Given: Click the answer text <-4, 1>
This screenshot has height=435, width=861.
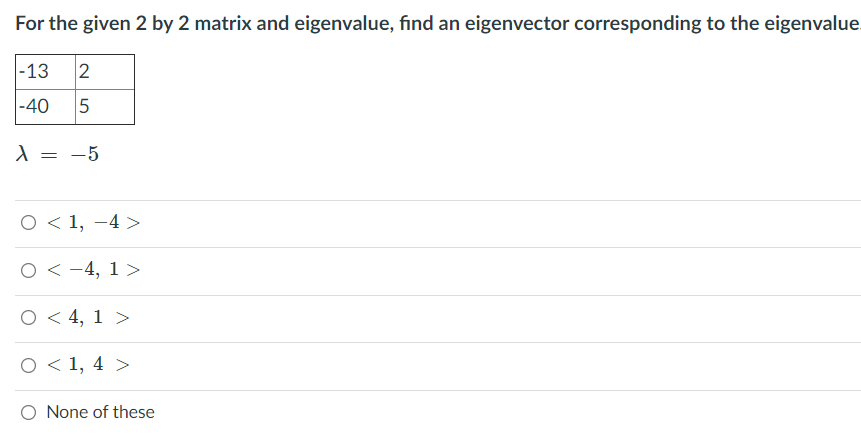Looking at the screenshot, I should 93,270.
